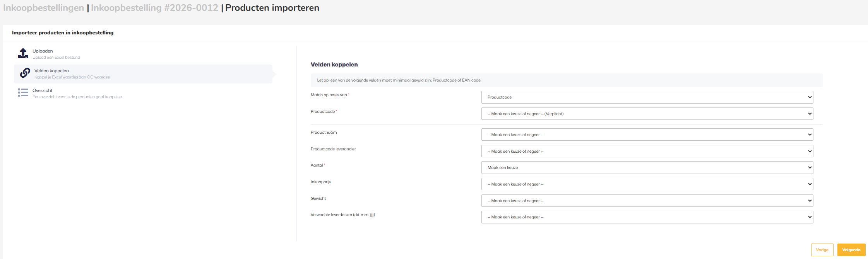
Task: Select the Productcode leverancier dropdown
Action: pyautogui.click(x=647, y=152)
